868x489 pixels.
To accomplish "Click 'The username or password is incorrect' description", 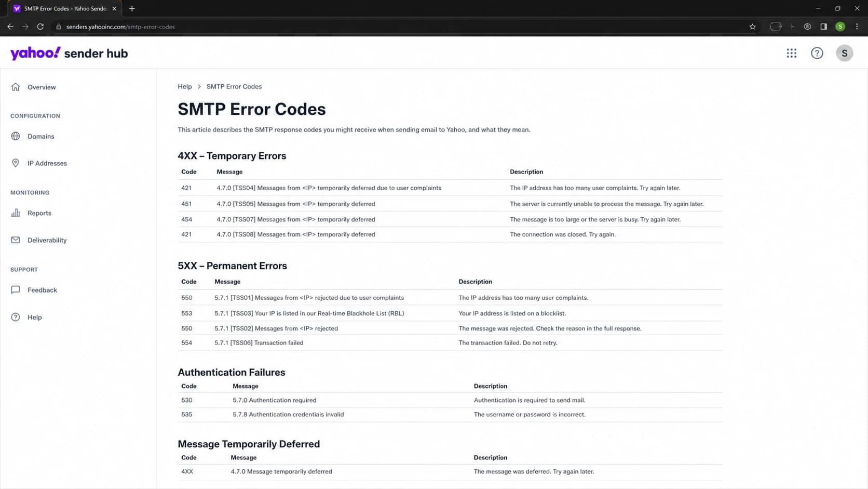I will point(530,414).
